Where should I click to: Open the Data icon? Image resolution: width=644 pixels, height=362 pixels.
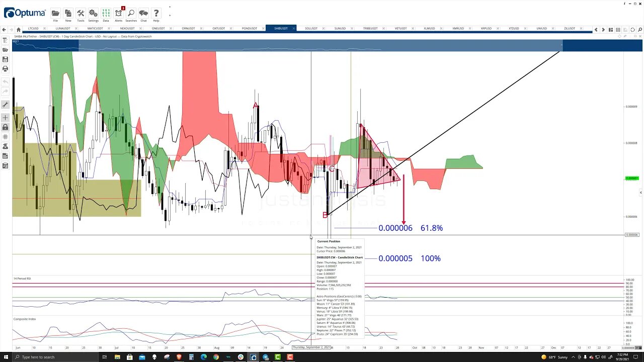pos(106,13)
